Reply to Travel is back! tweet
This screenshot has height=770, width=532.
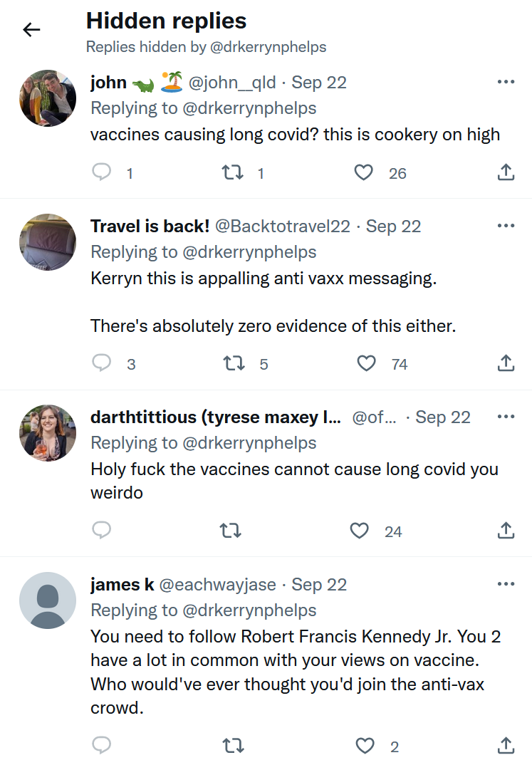coord(103,364)
